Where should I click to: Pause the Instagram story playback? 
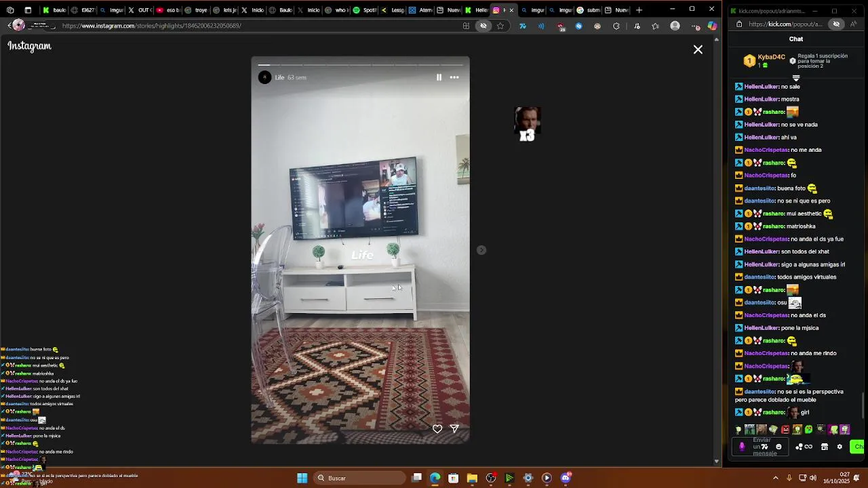point(439,77)
